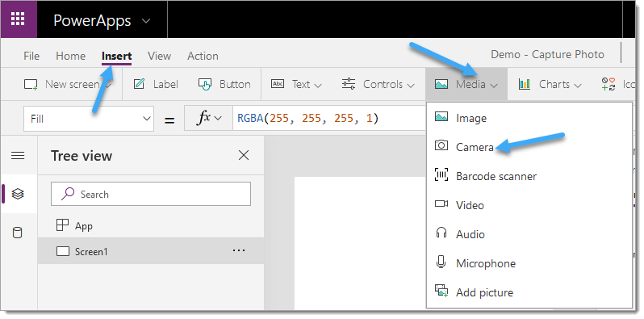The image size is (644, 319).
Task: Expand the Fill property dropdown
Action: 89,119
